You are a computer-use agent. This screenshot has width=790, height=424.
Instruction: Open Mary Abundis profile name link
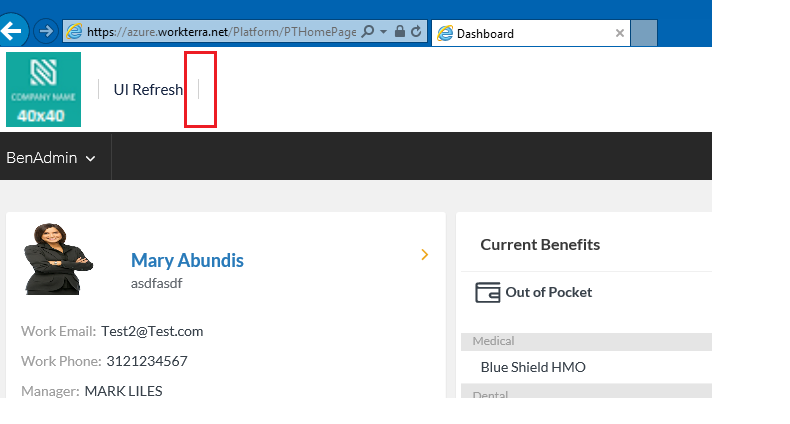(x=187, y=261)
